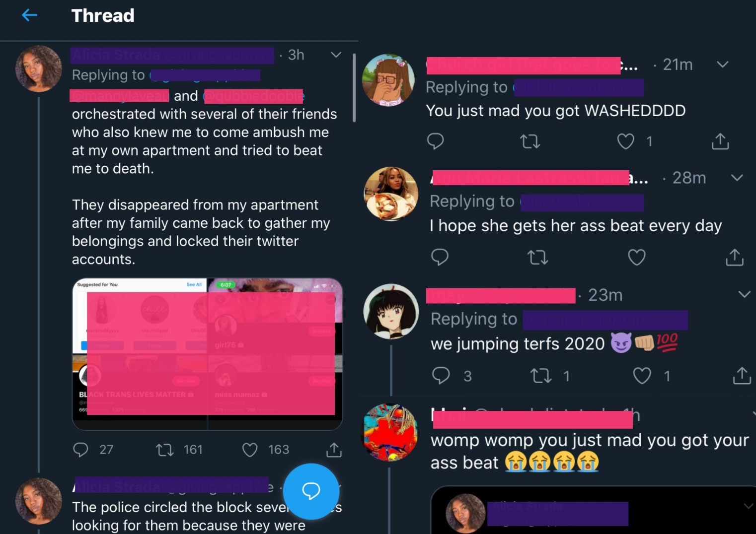
Task: Go back using the blue arrow
Action: (x=30, y=15)
